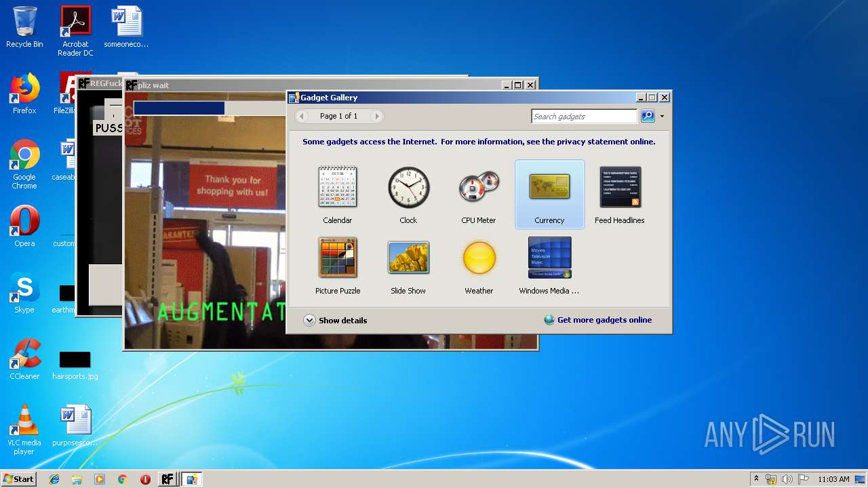This screenshot has height=488, width=868.
Task: Open VLC media player desktop shortcut
Action: (x=24, y=430)
